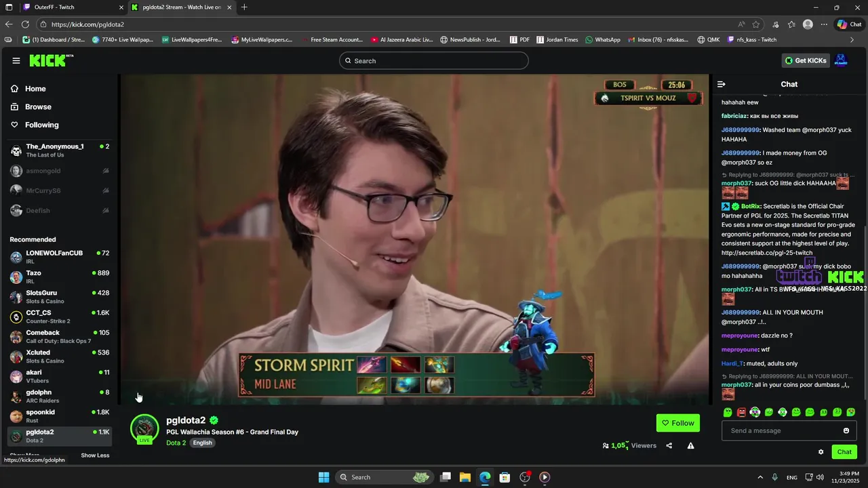Open Microsoft Store from taskbar
This screenshot has width=868, height=488.
coord(505,477)
